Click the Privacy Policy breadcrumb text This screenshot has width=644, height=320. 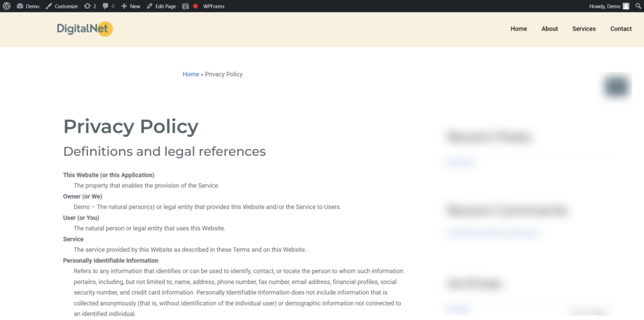point(224,74)
